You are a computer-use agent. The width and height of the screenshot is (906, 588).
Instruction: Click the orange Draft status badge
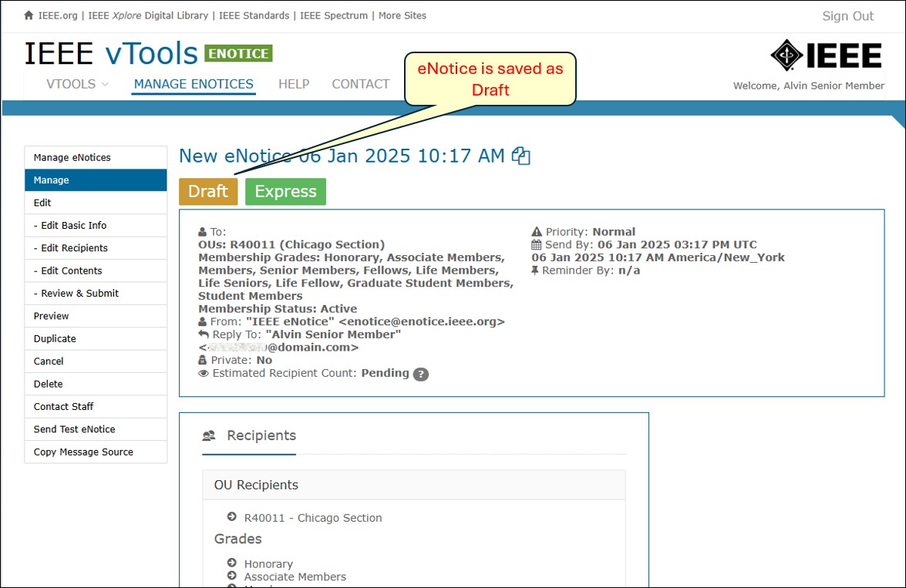[208, 191]
